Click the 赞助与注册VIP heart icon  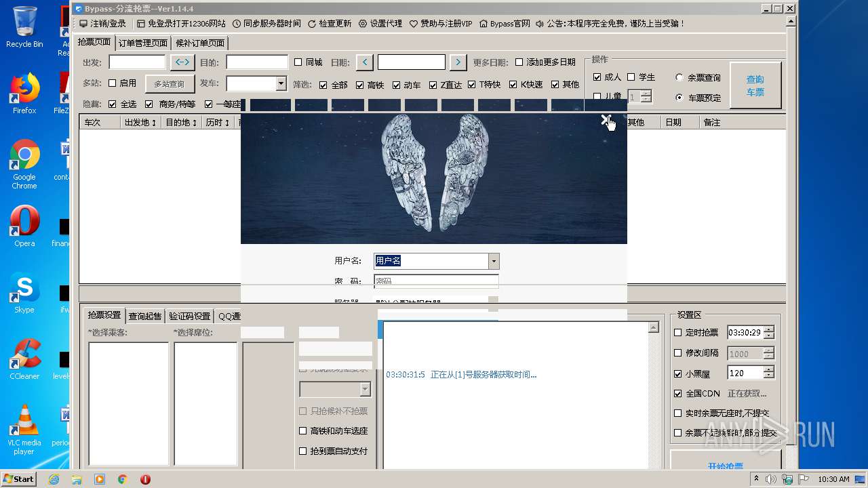click(414, 24)
